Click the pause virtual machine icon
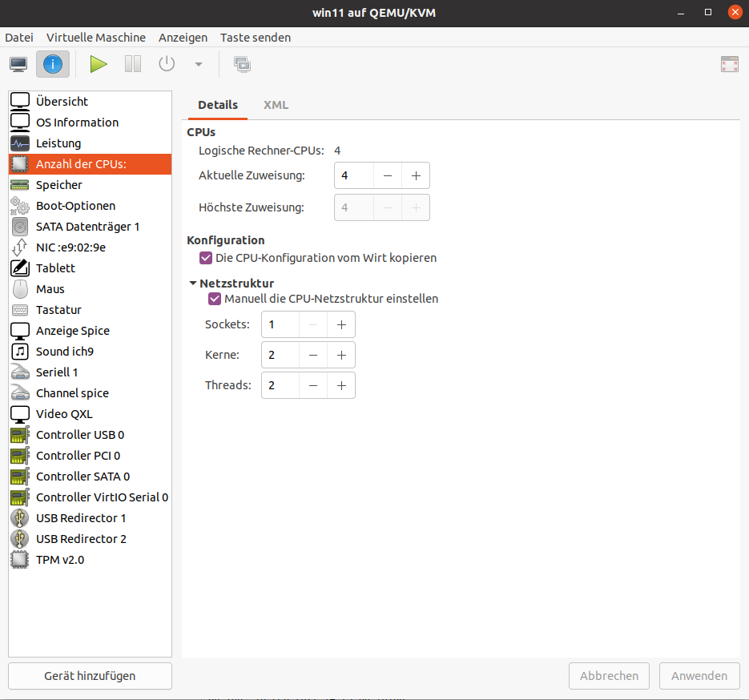This screenshot has width=749, height=700. (x=133, y=64)
